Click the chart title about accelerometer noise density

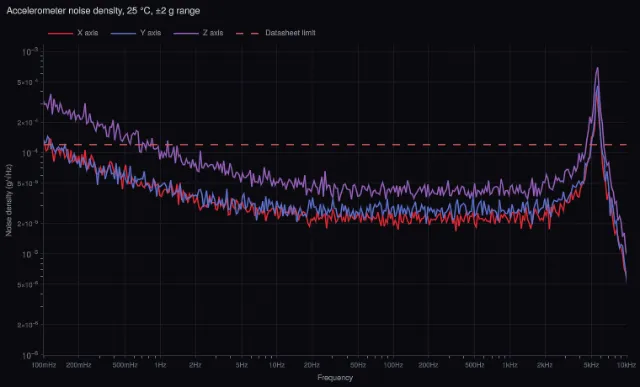click(x=103, y=11)
